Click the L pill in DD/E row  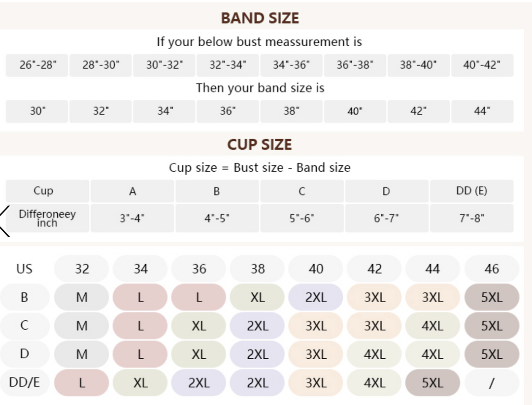(x=82, y=383)
